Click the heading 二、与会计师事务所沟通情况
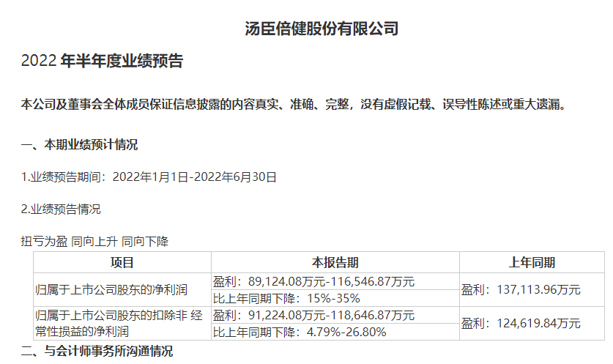The width and height of the screenshot is (613, 364). 97,351
